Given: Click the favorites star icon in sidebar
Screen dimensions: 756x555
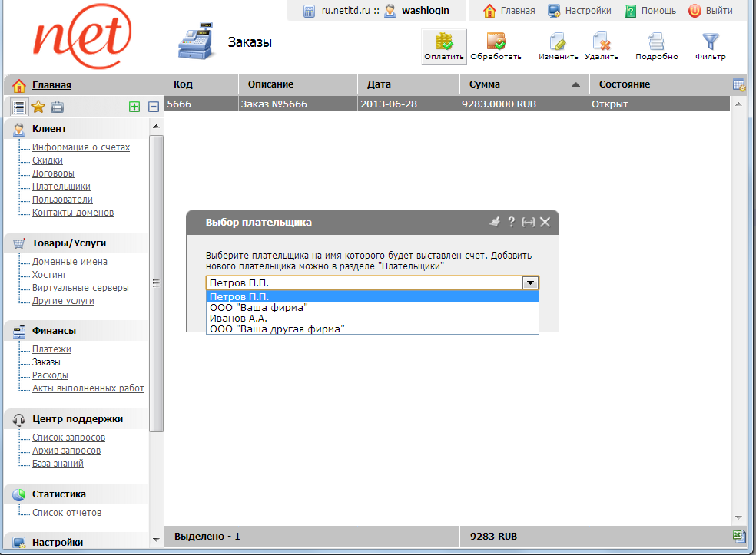Looking at the screenshot, I should tap(38, 107).
